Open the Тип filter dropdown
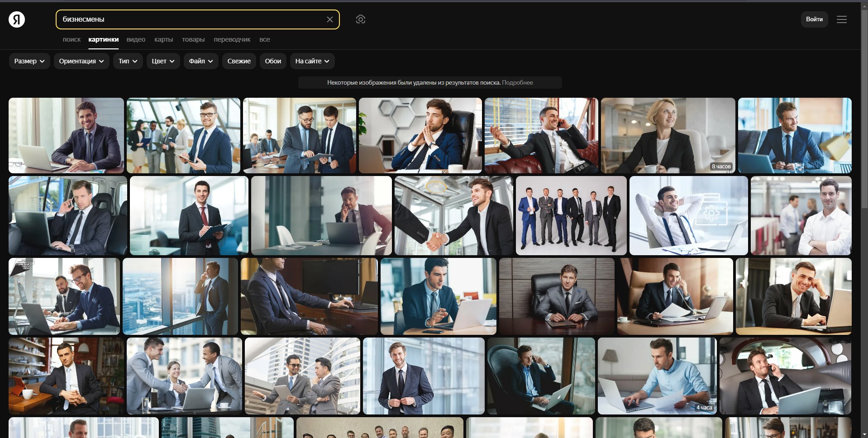The image size is (868, 438). pos(128,61)
